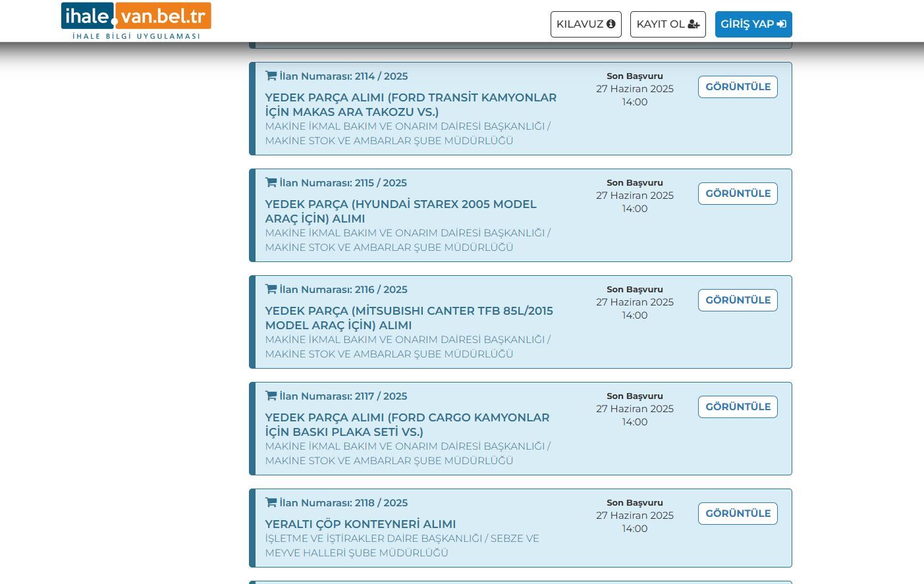Image resolution: width=924 pixels, height=584 pixels.
Task: Click text İlan Numarası: 2117 / 2025
Action: [343, 396]
